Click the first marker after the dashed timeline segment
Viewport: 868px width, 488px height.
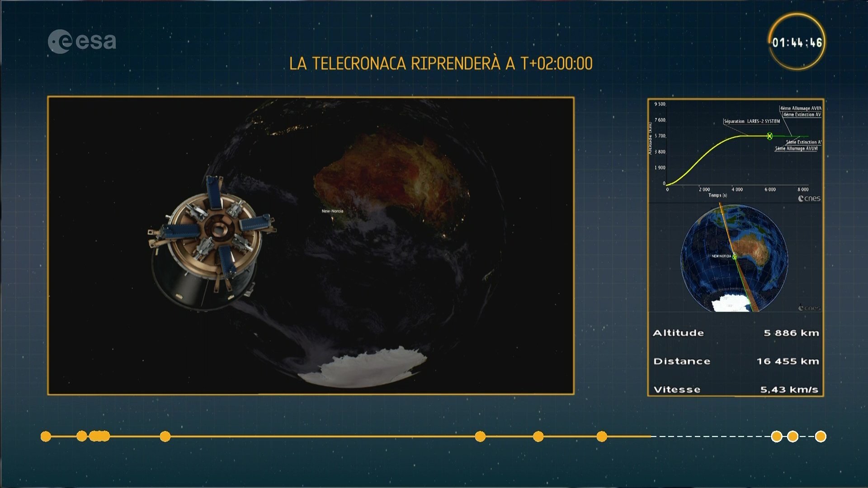click(776, 436)
